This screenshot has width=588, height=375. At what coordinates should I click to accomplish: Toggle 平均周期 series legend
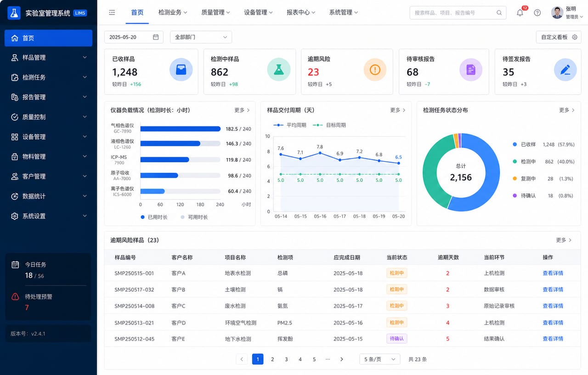(x=290, y=125)
